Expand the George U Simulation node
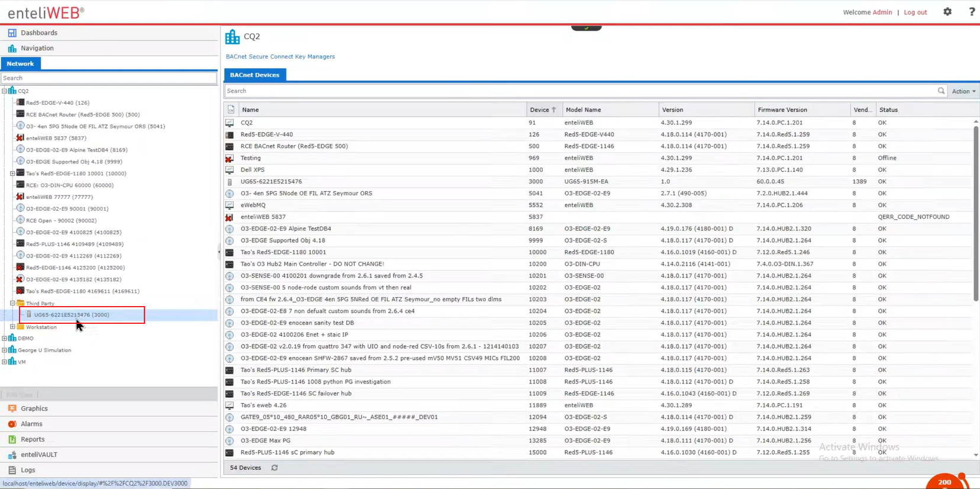 click(5, 350)
